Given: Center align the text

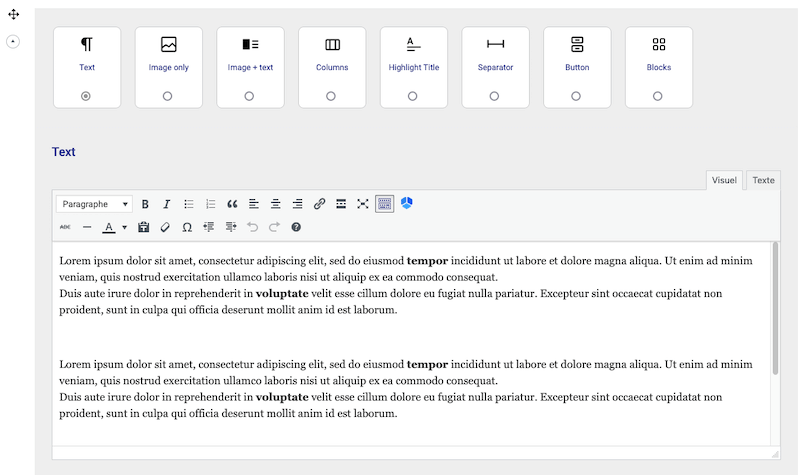Looking at the screenshot, I should tap(276, 204).
